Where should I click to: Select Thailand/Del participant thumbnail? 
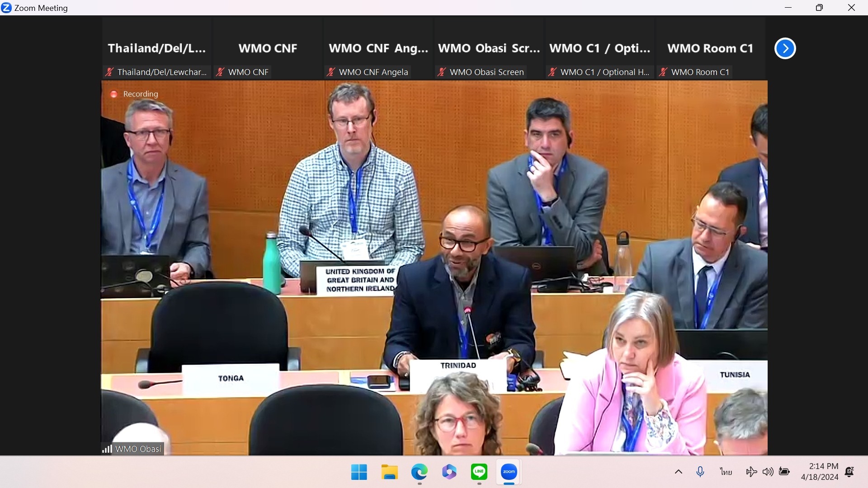(x=156, y=48)
